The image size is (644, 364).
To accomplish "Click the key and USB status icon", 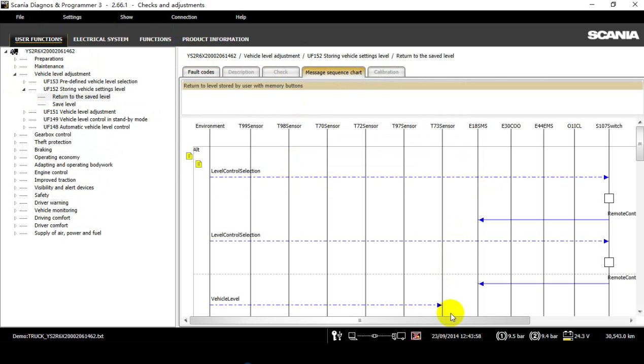I will pyautogui.click(x=337, y=336).
